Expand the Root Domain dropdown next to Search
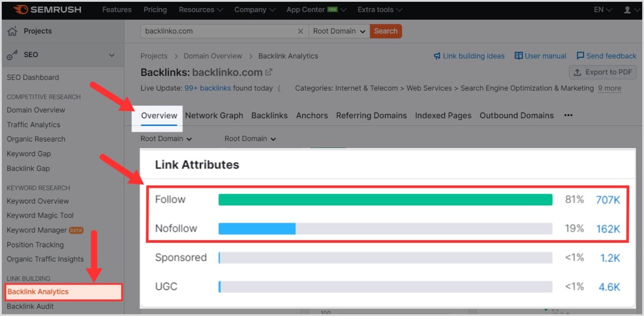This screenshot has width=644, height=316. 339,31
